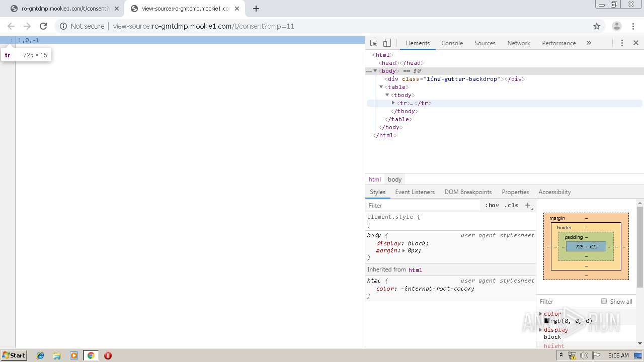Screen dimensions: 644x362
Task: Expand the tr node in DOM tree
Action: (393, 103)
